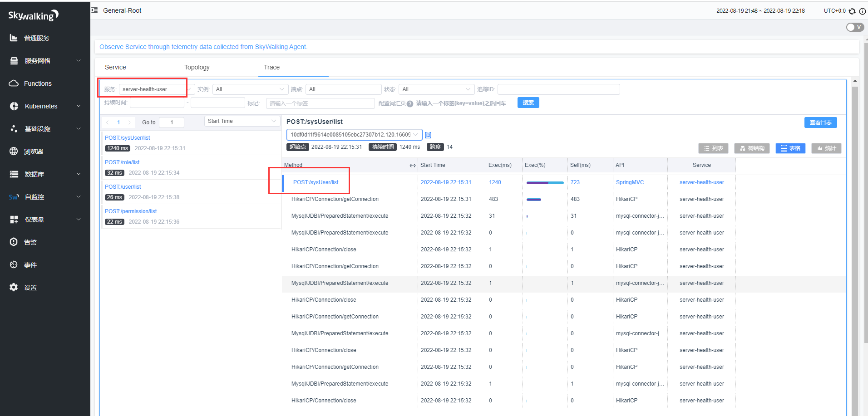
Task: Click the Go to page number input
Action: [172, 122]
